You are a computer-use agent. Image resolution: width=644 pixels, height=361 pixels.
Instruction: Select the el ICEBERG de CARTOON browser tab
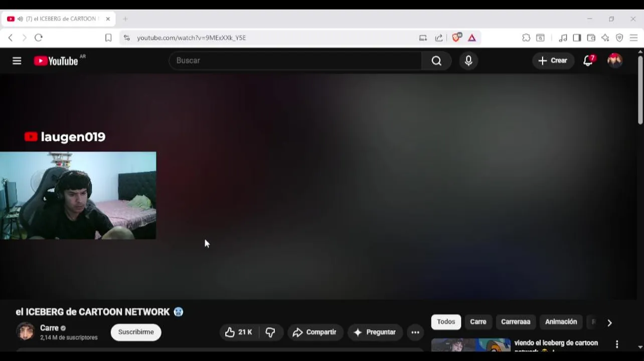pyautogui.click(x=58, y=19)
